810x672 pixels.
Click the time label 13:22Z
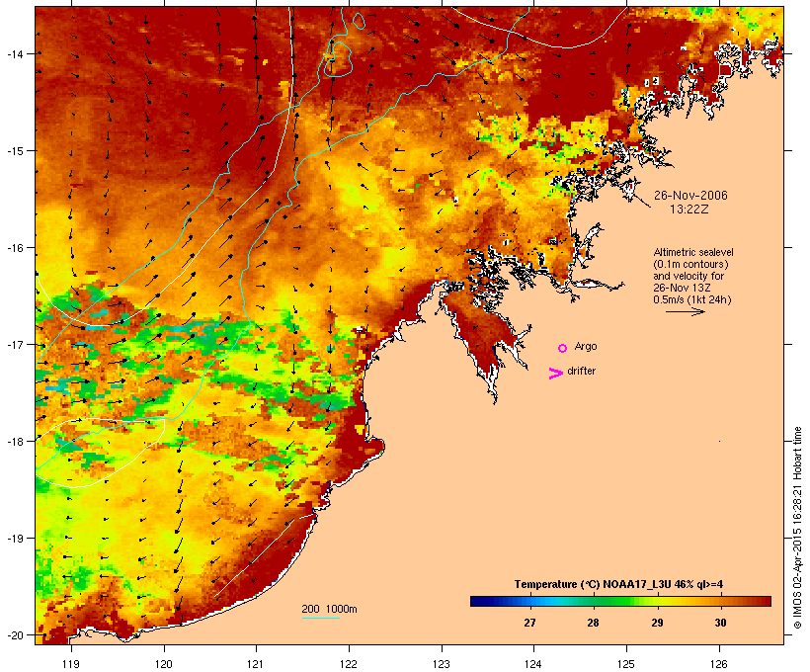(689, 210)
